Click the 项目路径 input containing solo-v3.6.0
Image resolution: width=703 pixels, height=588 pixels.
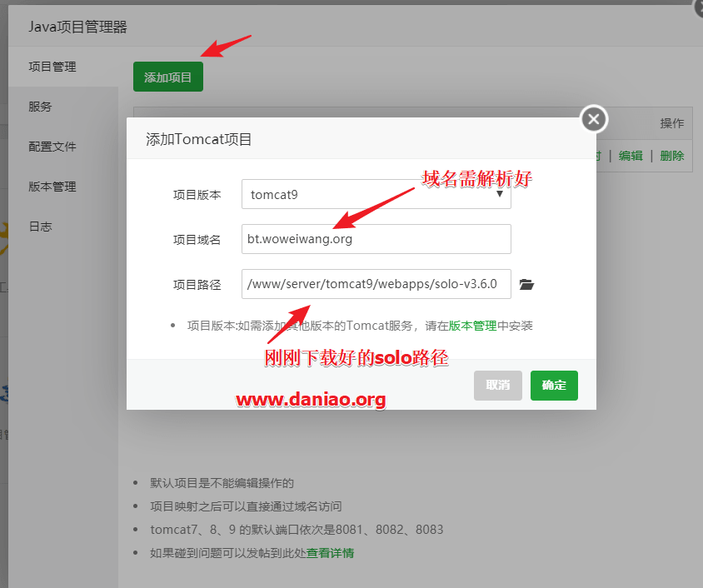click(x=375, y=284)
